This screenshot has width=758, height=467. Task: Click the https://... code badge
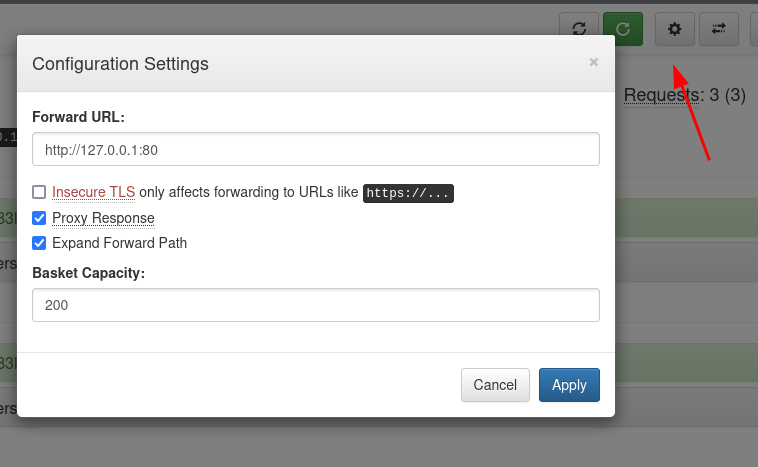click(408, 193)
